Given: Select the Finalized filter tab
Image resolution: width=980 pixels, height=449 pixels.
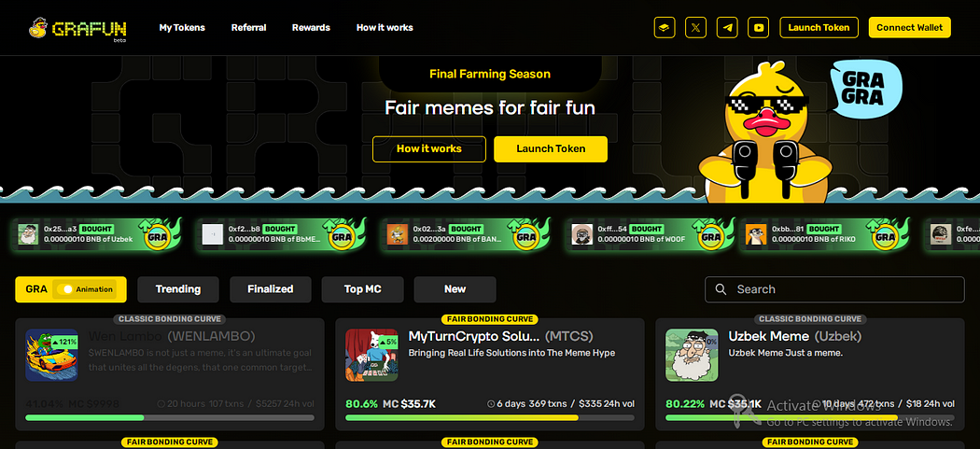Looking at the screenshot, I should [x=270, y=289].
